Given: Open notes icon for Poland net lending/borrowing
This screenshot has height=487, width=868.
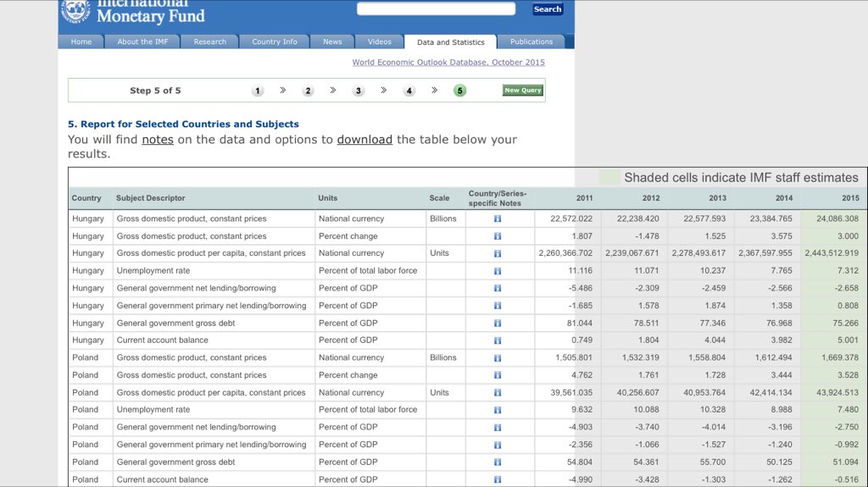Looking at the screenshot, I should coord(498,427).
